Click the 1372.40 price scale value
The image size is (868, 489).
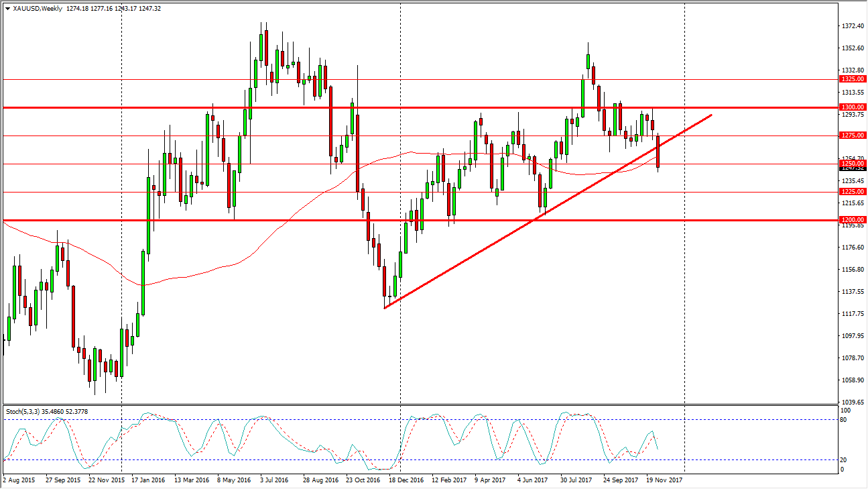(851, 26)
